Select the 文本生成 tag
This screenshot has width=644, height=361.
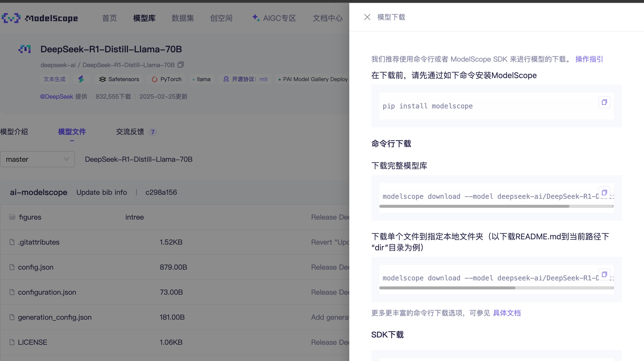pyautogui.click(x=55, y=79)
